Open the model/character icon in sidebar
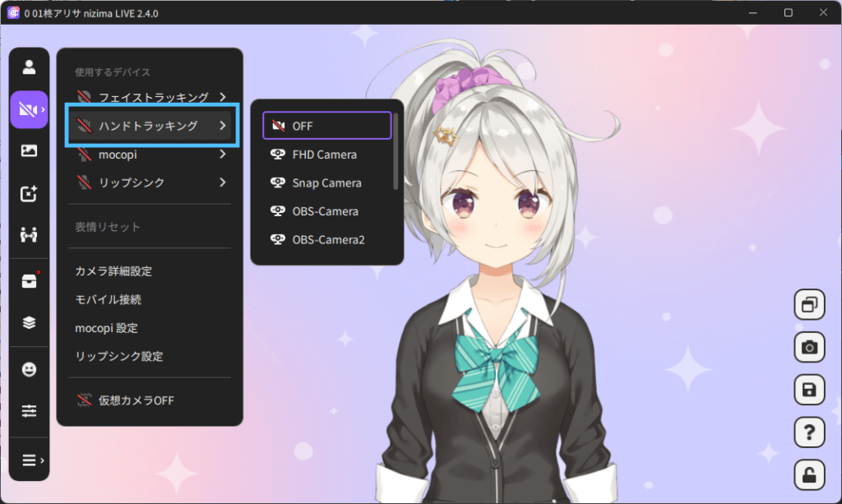 29,67
